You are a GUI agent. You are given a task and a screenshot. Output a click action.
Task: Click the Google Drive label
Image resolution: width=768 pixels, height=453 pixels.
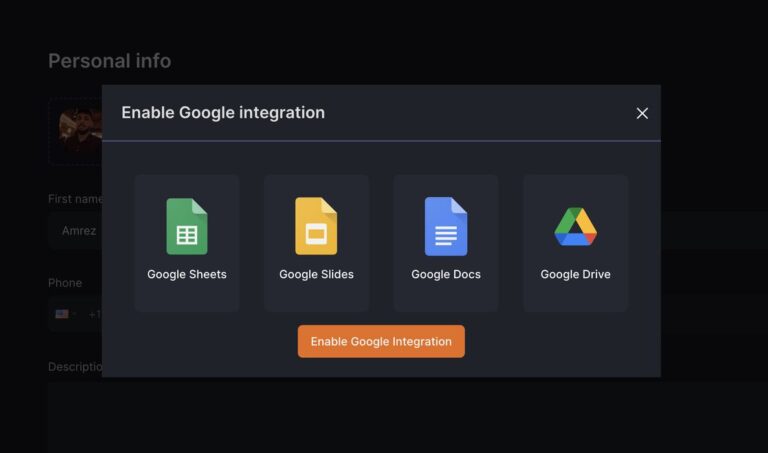pyautogui.click(x=576, y=274)
